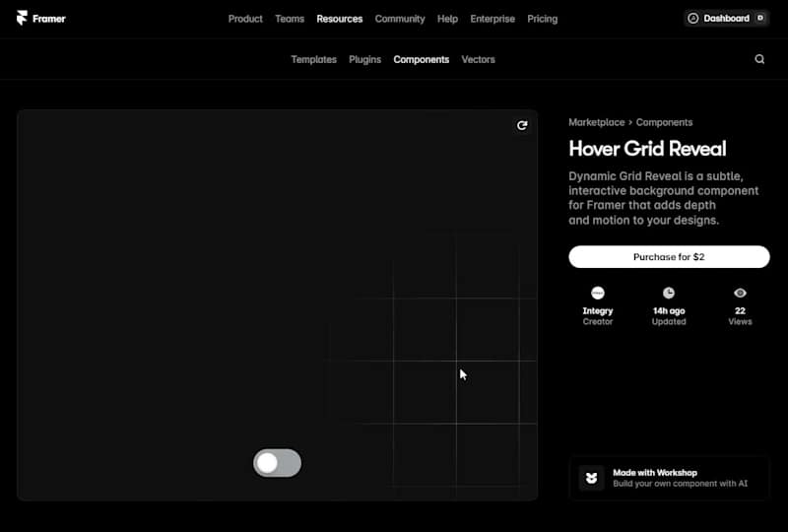The width and height of the screenshot is (788, 532).
Task: Open the Product menu
Action: pyautogui.click(x=245, y=19)
